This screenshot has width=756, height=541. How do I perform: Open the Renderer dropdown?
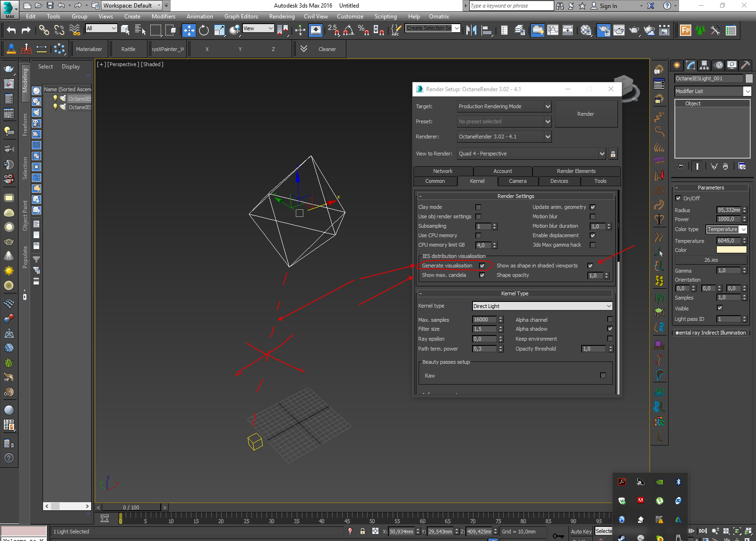(x=504, y=137)
